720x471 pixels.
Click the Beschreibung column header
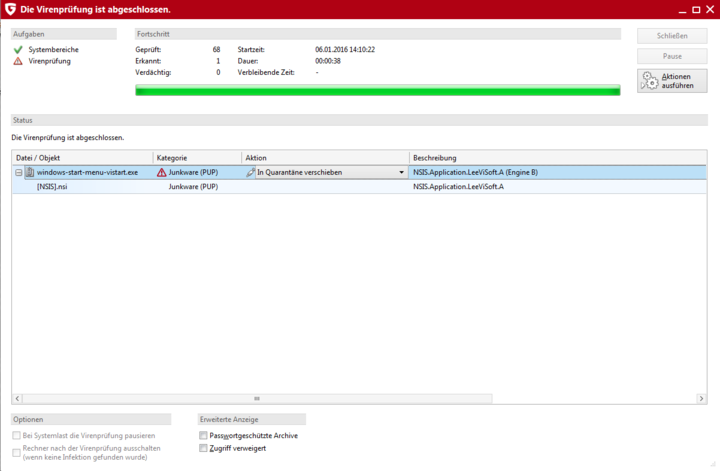pos(558,158)
